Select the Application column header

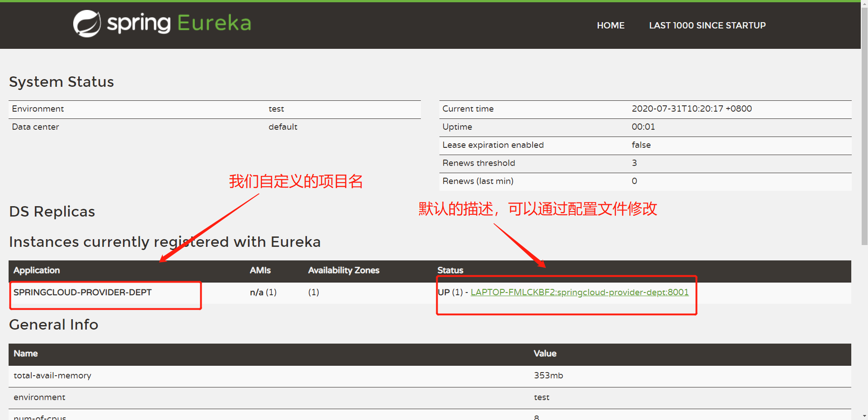pyautogui.click(x=37, y=270)
